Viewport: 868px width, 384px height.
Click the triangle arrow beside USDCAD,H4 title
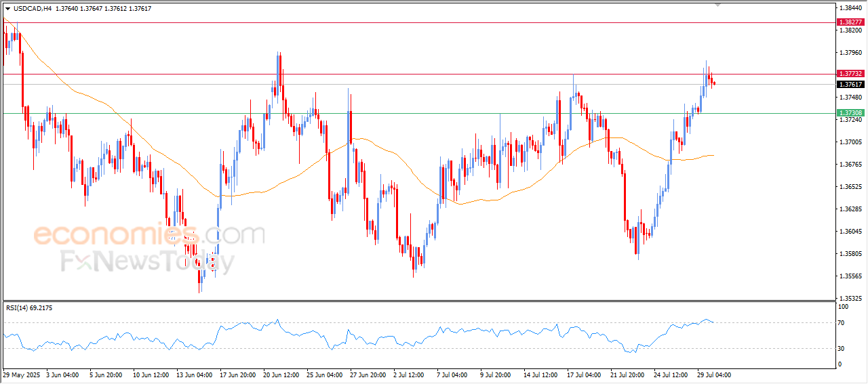[7, 9]
